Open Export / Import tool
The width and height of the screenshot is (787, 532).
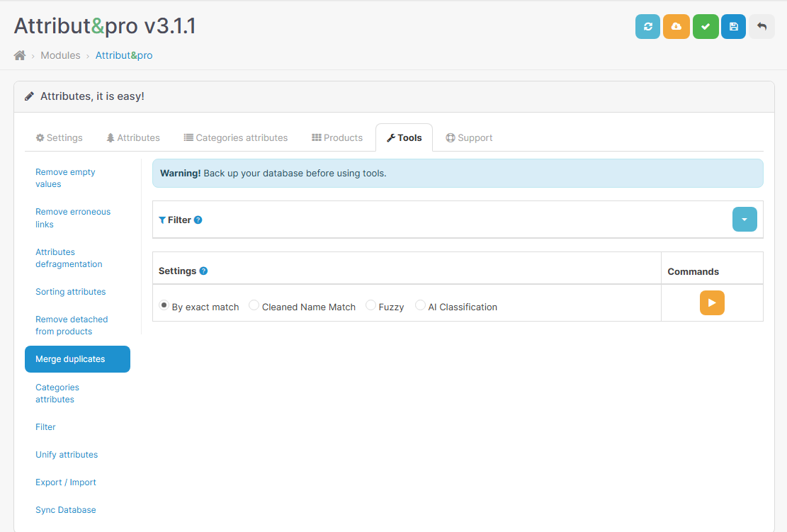click(x=66, y=482)
